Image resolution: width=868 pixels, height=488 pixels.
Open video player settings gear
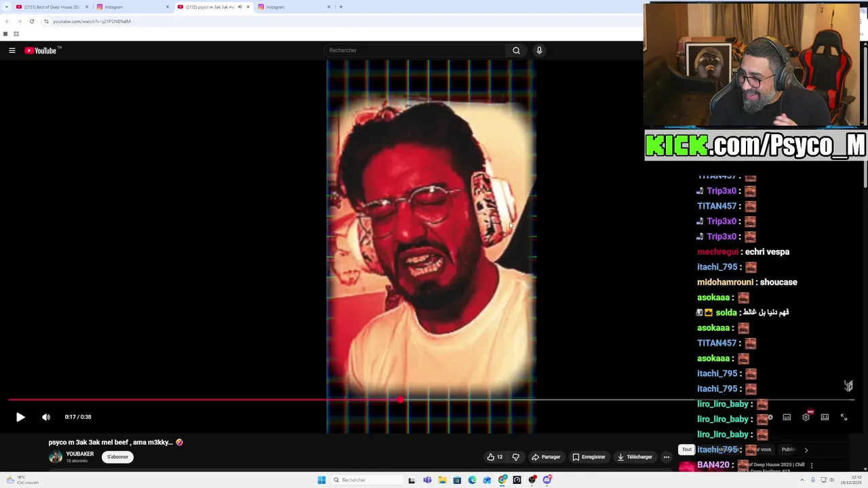pos(806,417)
